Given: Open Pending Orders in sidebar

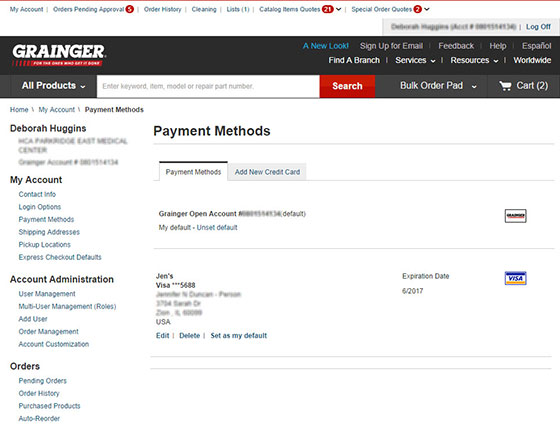Looking at the screenshot, I should point(42,381).
